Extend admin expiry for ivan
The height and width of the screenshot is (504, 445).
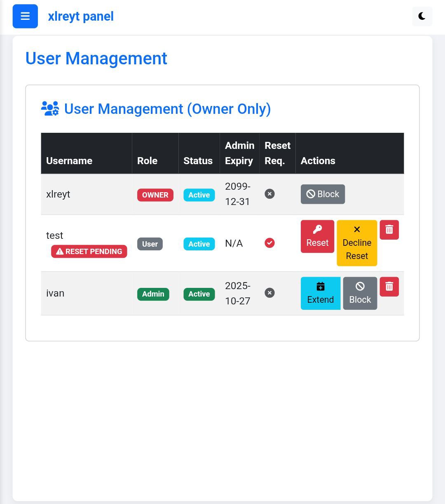pos(321,293)
